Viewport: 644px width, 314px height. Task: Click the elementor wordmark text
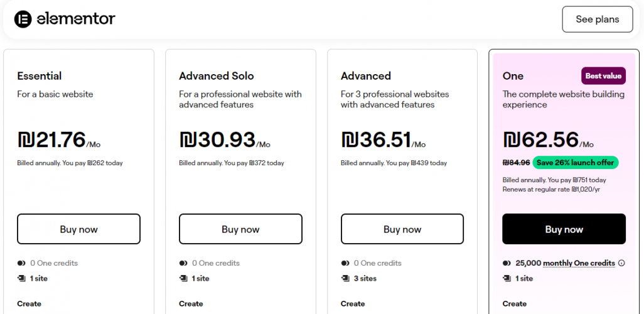76,19
